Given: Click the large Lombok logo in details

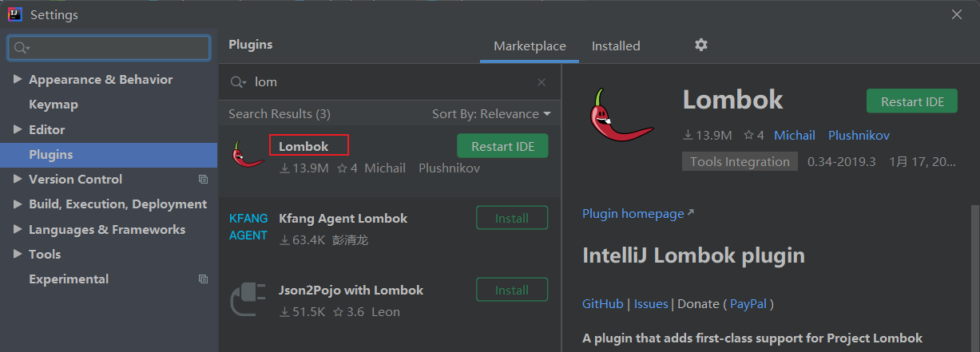Looking at the screenshot, I should (621, 120).
